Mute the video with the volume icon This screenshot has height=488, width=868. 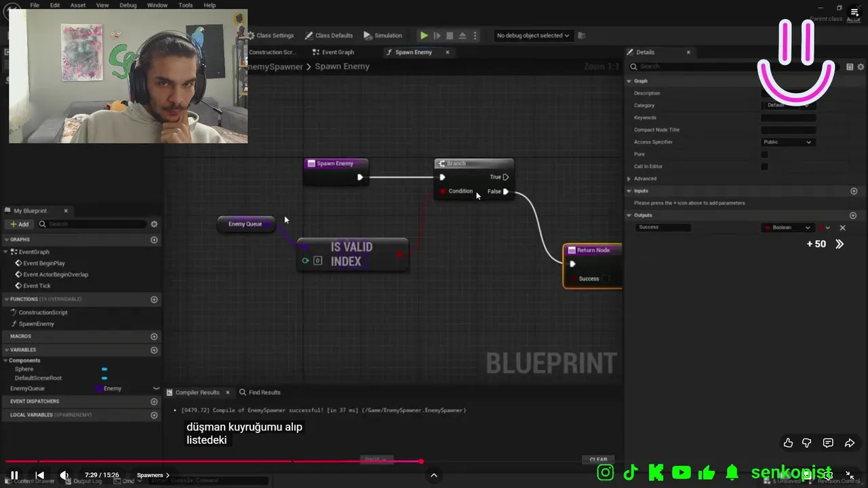point(64,475)
